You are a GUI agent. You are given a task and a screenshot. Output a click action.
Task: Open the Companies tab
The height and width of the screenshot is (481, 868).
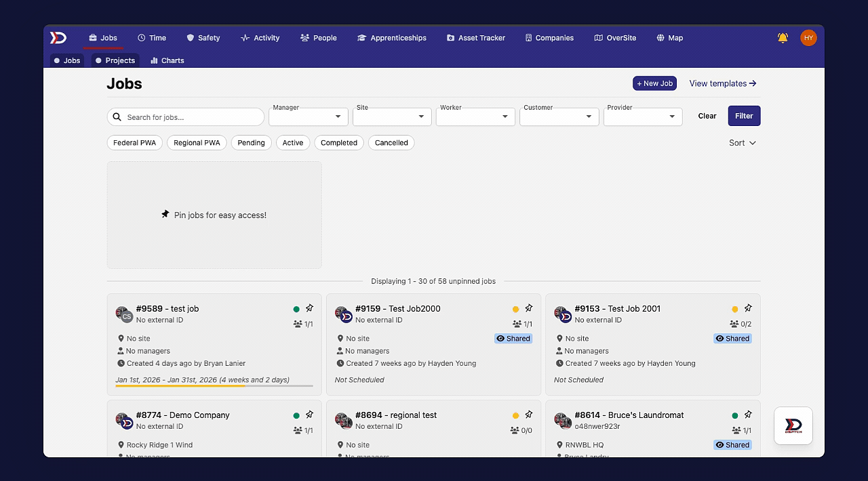point(549,38)
